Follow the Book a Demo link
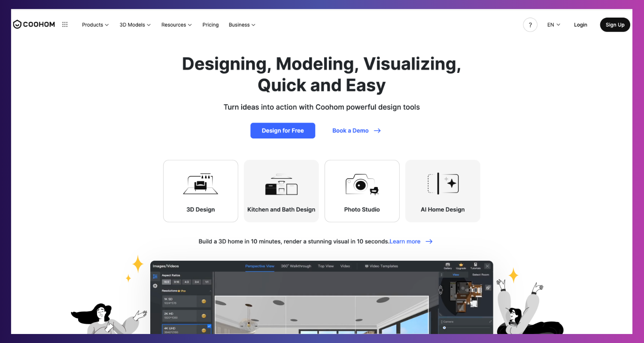Image resolution: width=644 pixels, height=343 pixels. click(350, 130)
